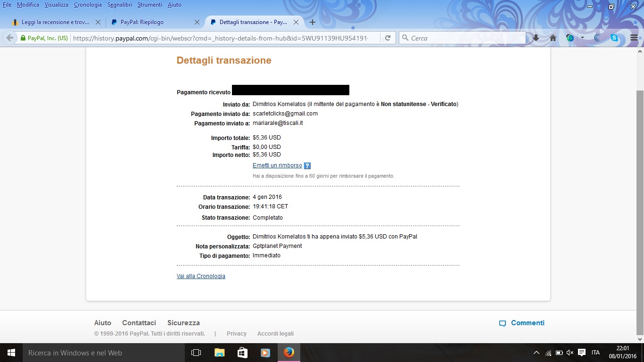Screen dimensions: 644x362
Task: Click the blue crescent extension icon
Action: pyautogui.click(x=597, y=38)
